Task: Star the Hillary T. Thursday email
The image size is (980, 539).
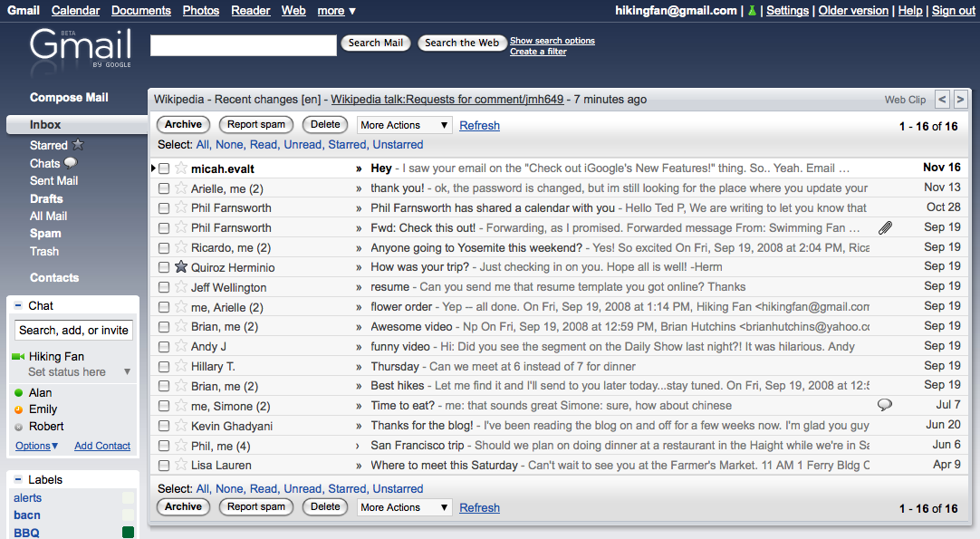Action: coord(180,366)
